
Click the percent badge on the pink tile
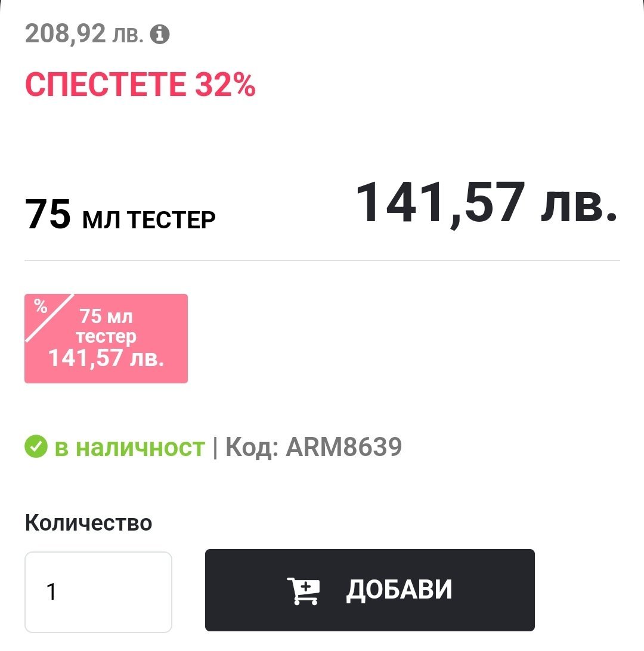41,308
